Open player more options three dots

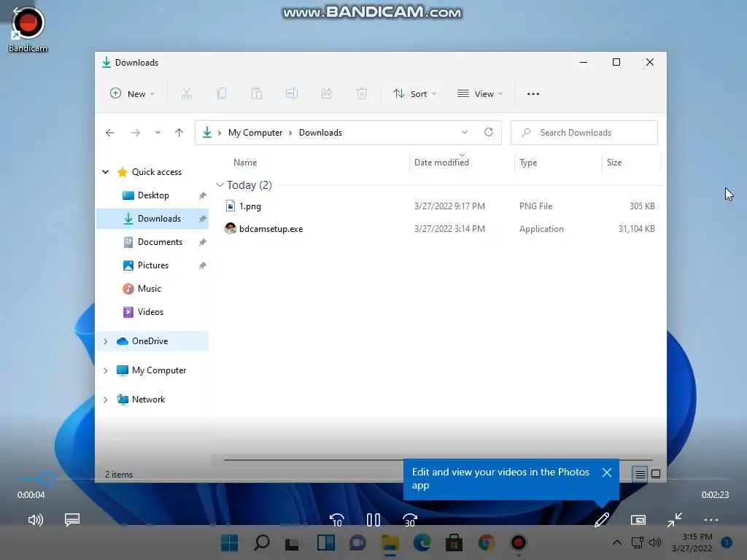tap(711, 520)
